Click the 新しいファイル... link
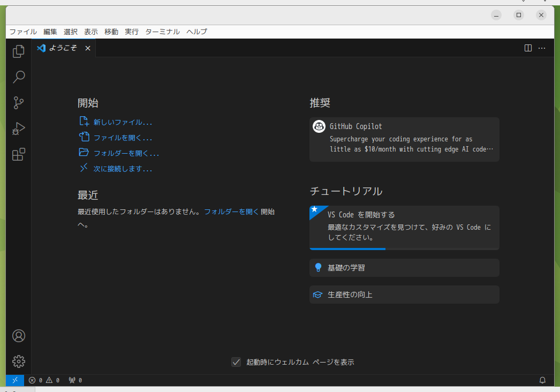 pyautogui.click(x=123, y=122)
